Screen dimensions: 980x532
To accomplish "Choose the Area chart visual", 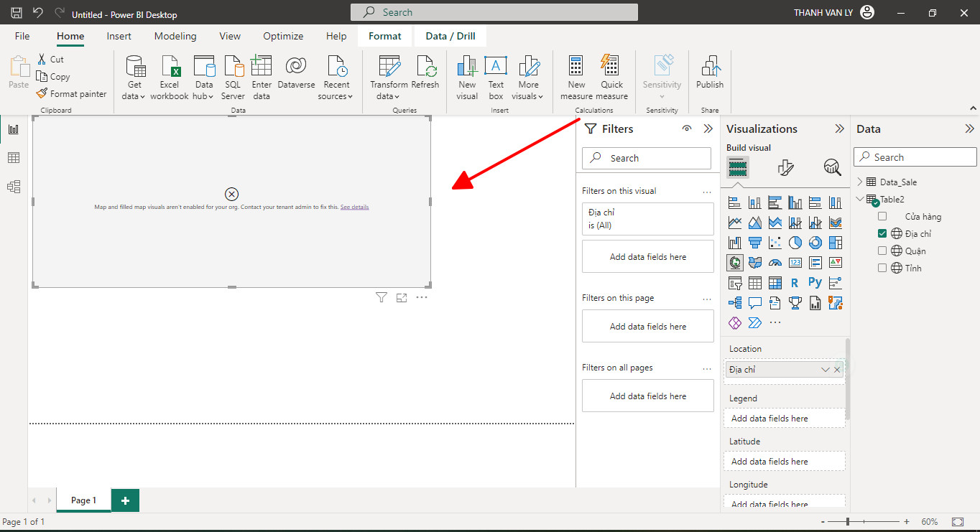I will click(754, 223).
